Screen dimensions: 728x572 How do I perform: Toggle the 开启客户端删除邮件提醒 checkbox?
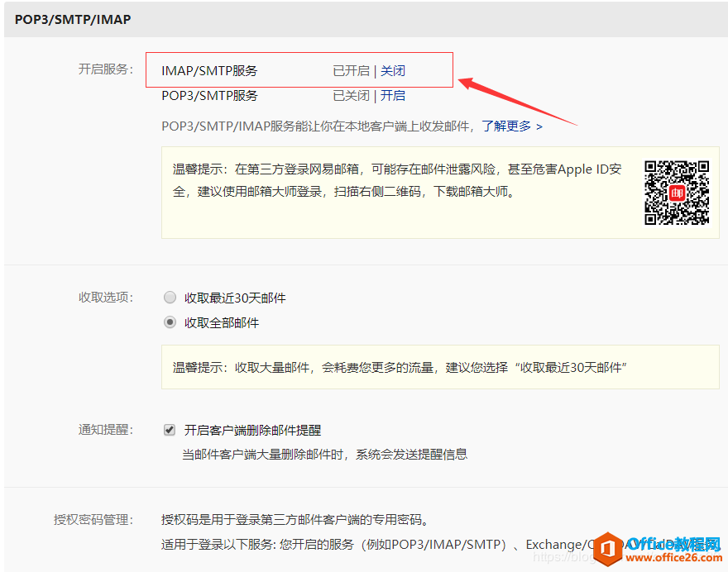point(170,430)
